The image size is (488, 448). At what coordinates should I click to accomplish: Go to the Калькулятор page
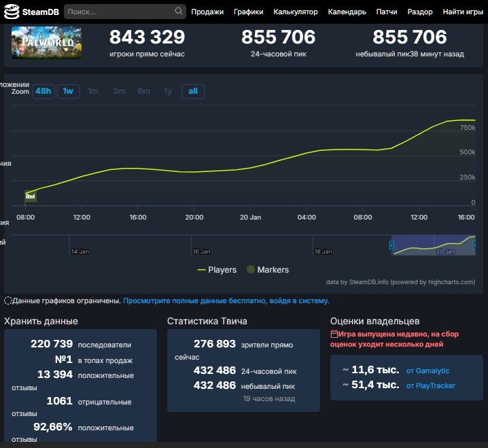(x=295, y=12)
